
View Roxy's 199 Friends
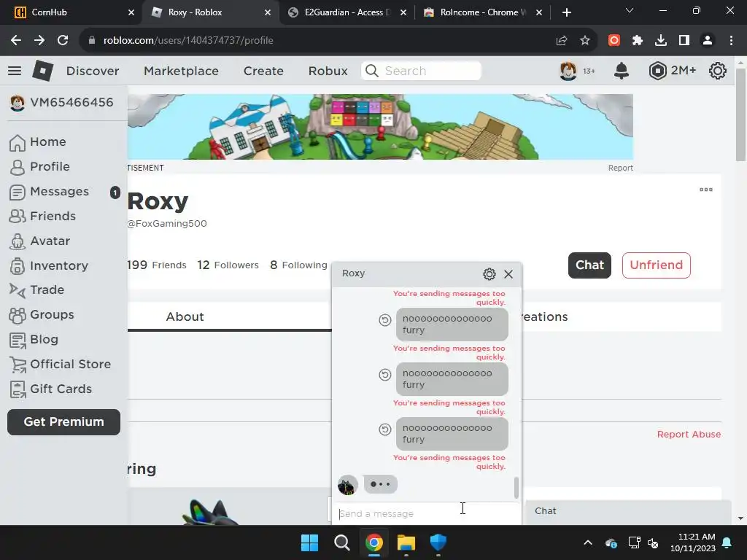tap(157, 265)
